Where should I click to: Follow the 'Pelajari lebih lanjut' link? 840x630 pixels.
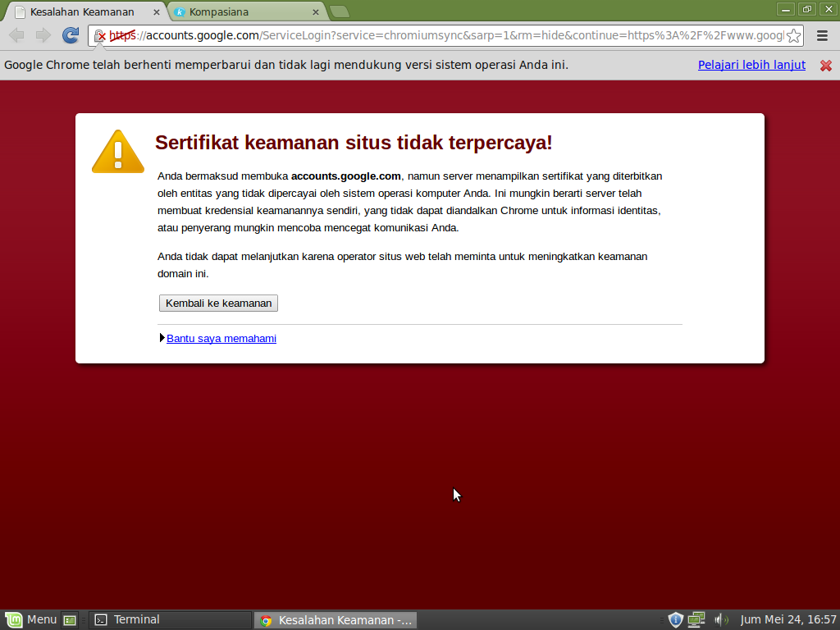[751, 65]
